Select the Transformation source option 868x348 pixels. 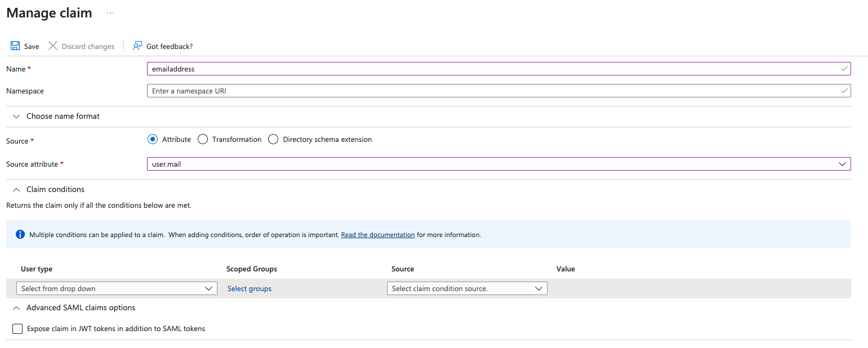point(203,139)
